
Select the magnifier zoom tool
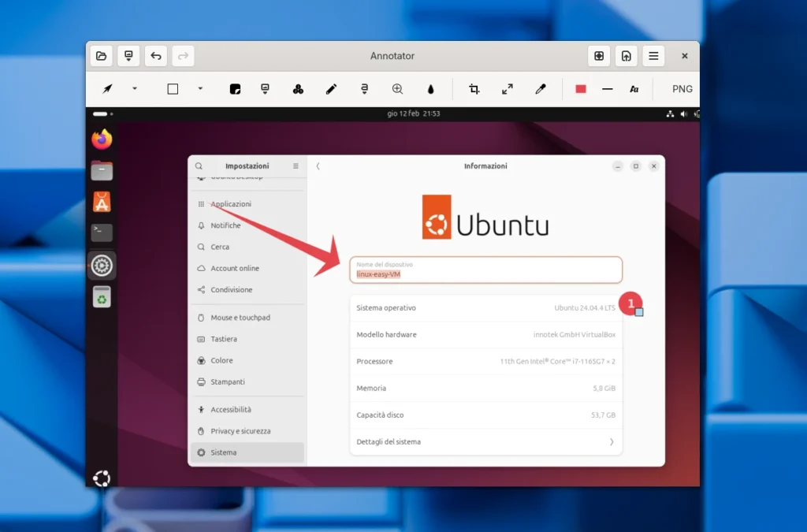(x=397, y=88)
